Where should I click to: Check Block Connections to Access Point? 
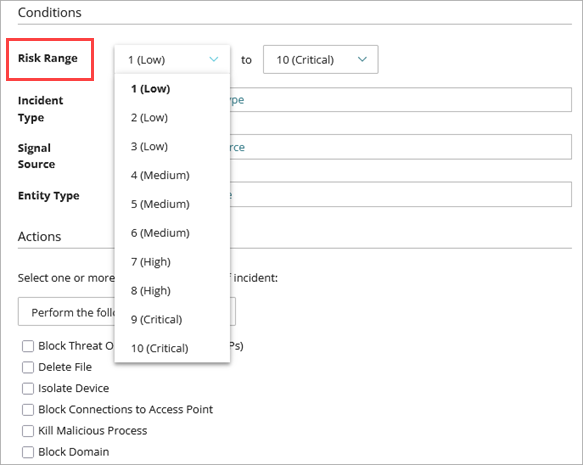click(28, 410)
